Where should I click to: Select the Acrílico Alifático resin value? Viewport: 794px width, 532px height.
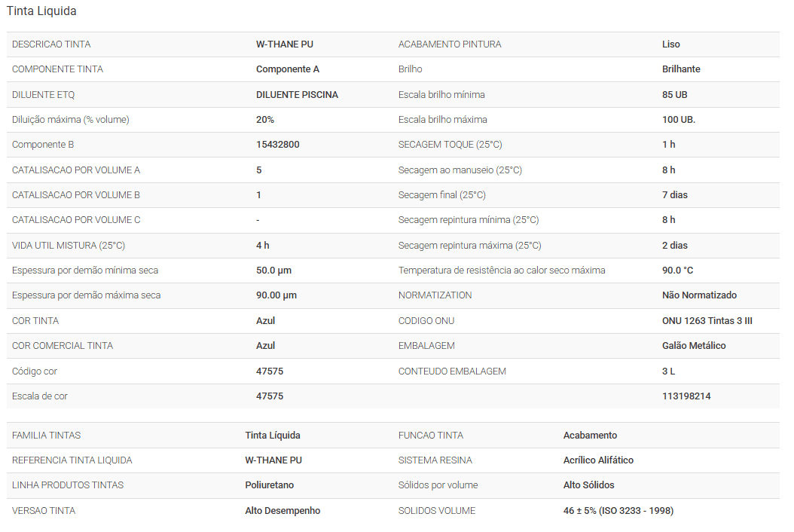(598, 460)
